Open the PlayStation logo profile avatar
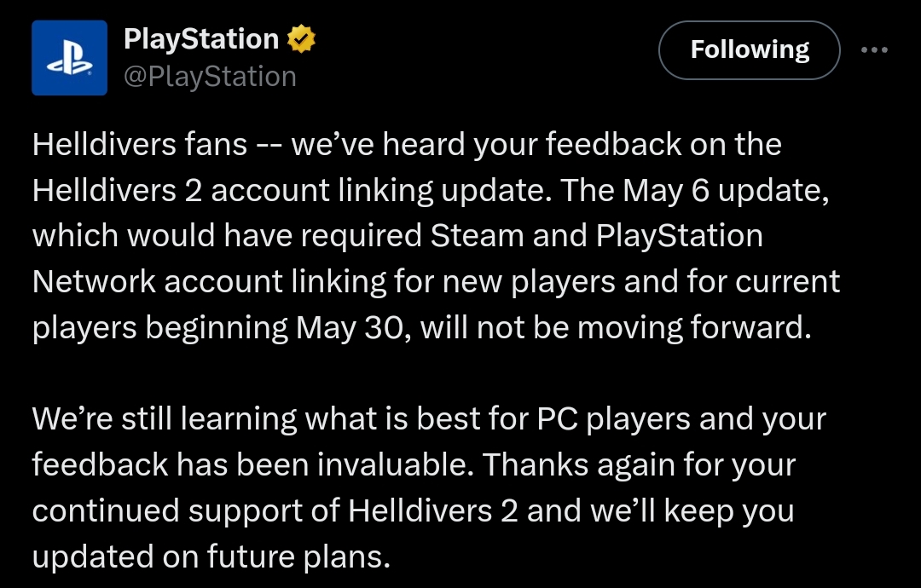This screenshot has width=921, height=588. tap(69, 57)
